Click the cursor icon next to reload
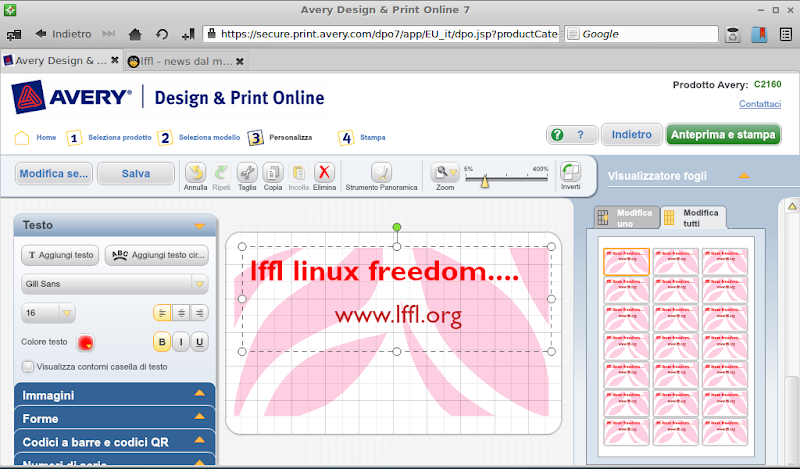Screen dimensions: 800x469 click(x=188, y=34)
